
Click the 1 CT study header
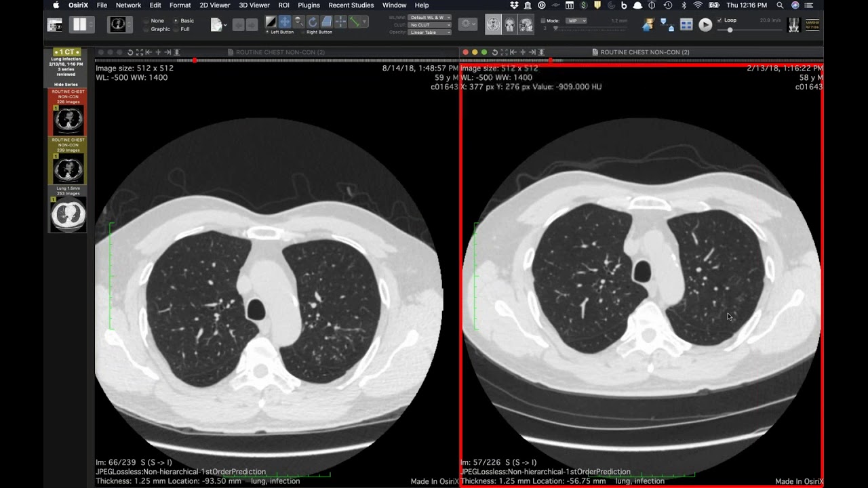(67, 52)
